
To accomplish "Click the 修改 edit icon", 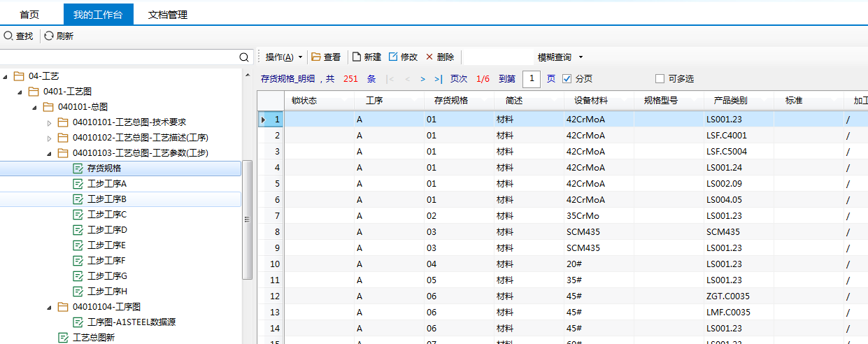I will pos(393,57).
